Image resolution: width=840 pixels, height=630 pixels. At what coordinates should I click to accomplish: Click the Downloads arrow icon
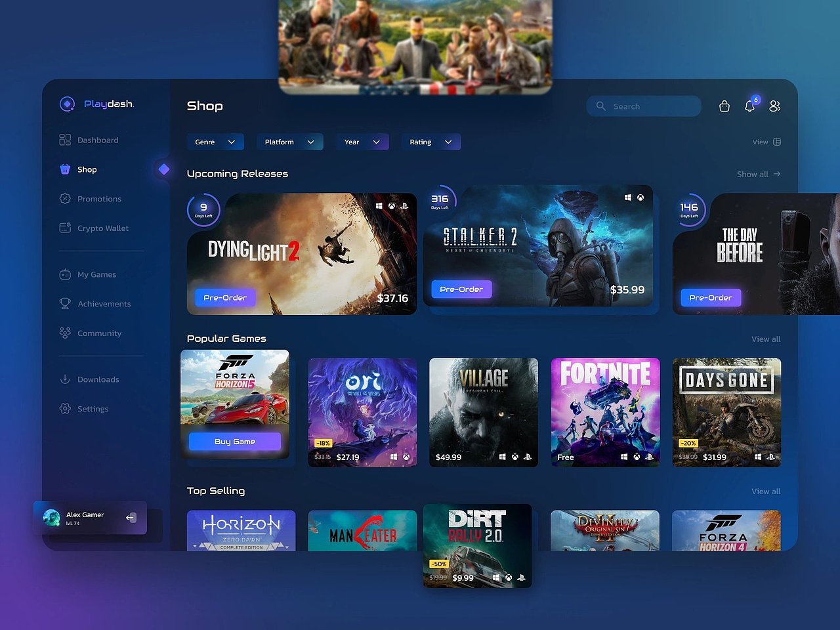[65, 379]
